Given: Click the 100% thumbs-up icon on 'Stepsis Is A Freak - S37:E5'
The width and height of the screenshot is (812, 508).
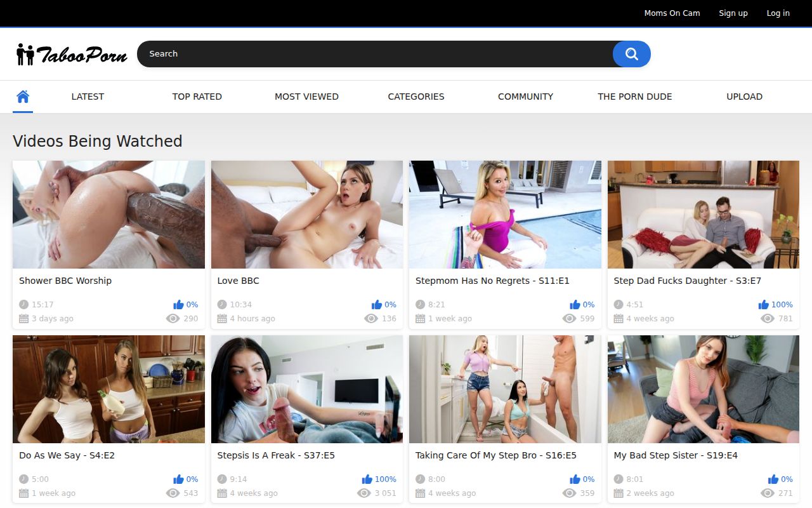Looking at the screenshot, I should [365, 478].
